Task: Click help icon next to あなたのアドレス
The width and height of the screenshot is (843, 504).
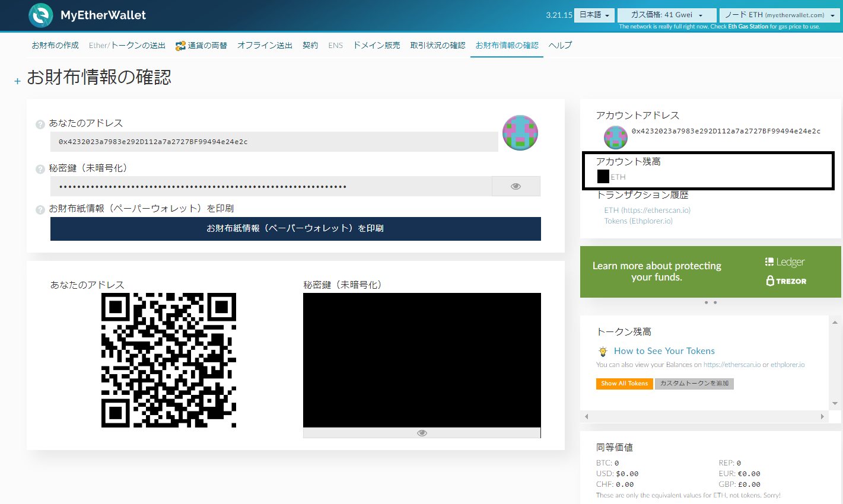Action: [40, 125]
